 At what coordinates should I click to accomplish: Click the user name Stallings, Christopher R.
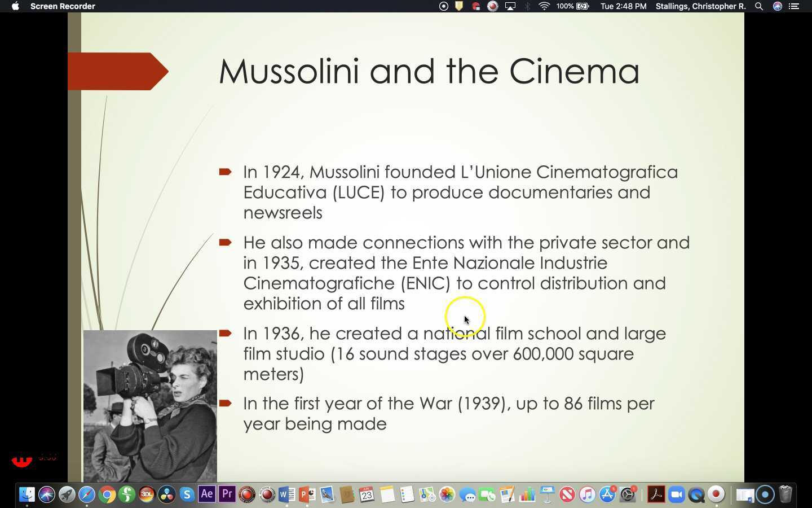[x=700, y=6]
